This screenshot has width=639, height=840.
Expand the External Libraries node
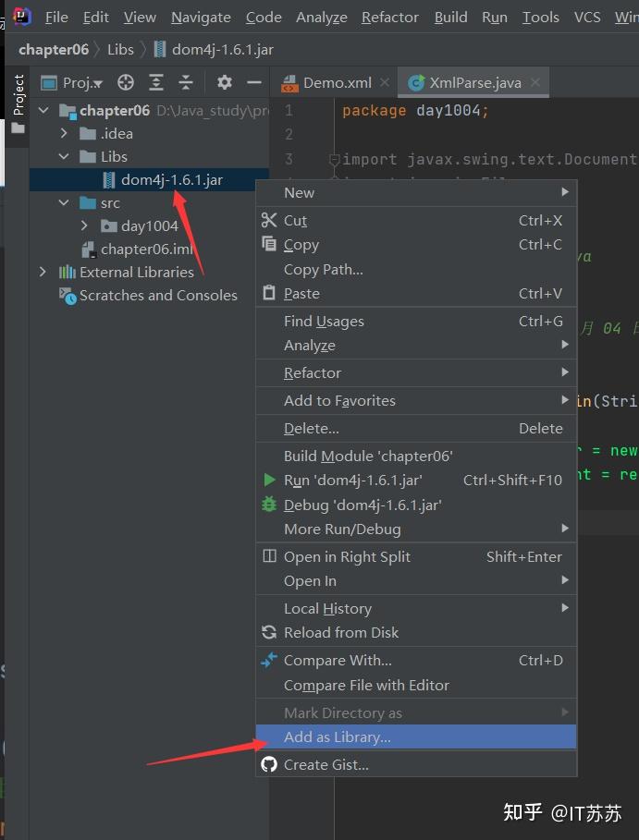[43, 272]
